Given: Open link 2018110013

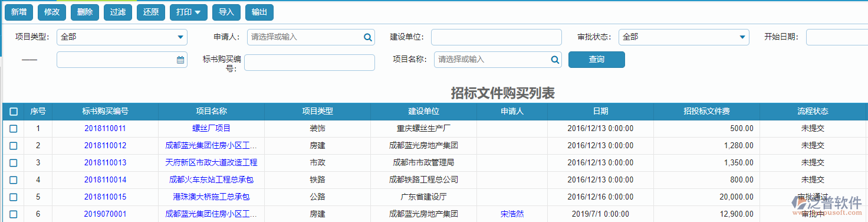Looking at the screenshot, I should point(106,162).
